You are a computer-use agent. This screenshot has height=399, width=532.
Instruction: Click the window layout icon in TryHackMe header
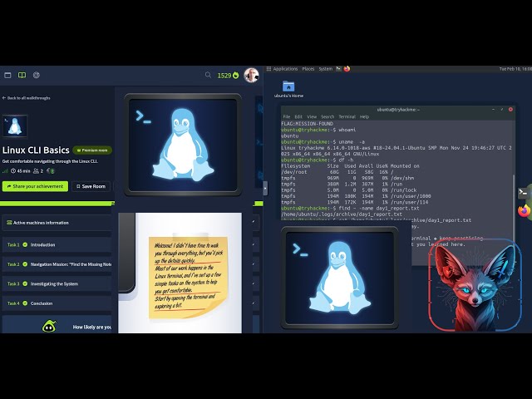coord(7,75)
